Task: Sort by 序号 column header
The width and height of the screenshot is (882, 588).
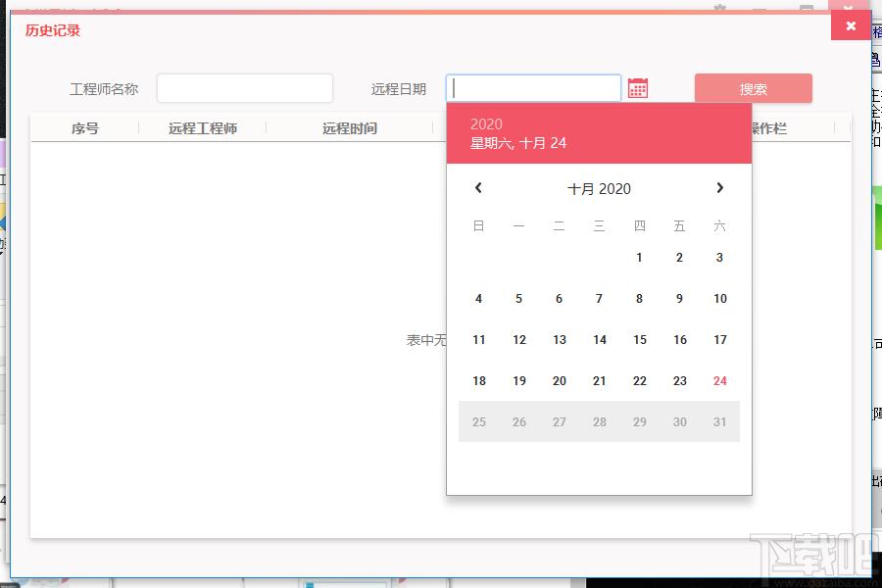Action: coord(85,128)
